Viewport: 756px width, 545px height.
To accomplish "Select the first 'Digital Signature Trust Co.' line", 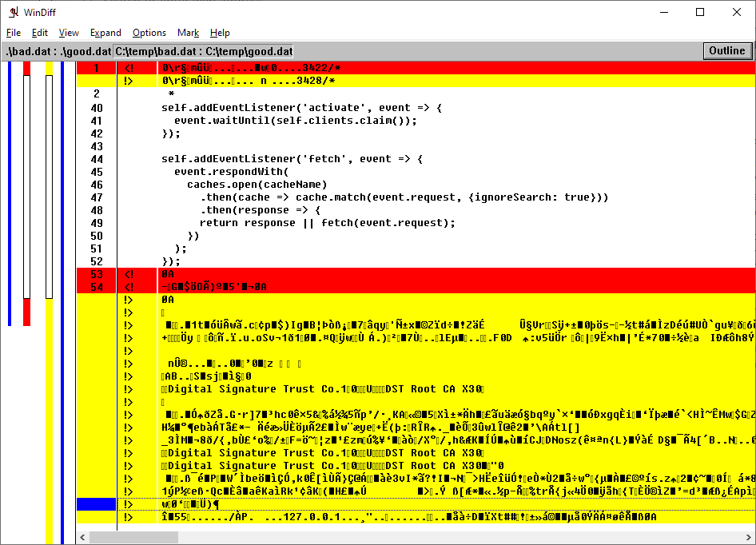I will (x=323, y=389).
